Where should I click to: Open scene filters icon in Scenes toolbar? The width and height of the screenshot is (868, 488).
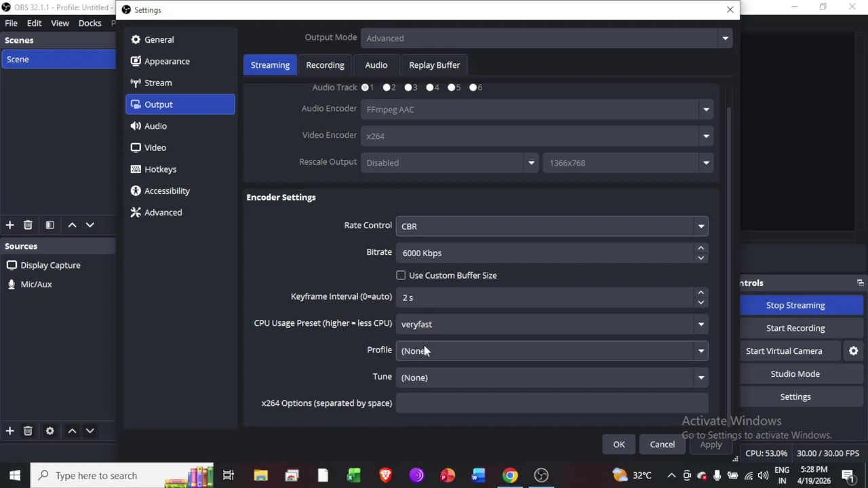point(50,225)
